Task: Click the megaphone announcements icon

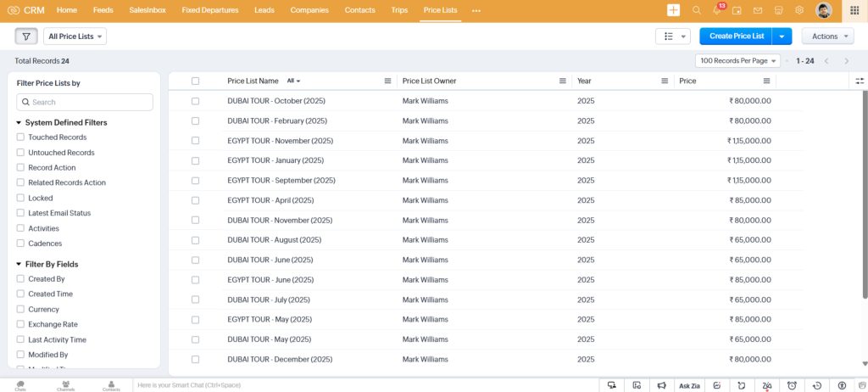Action: pyautogui.click(x=661, y=385)
